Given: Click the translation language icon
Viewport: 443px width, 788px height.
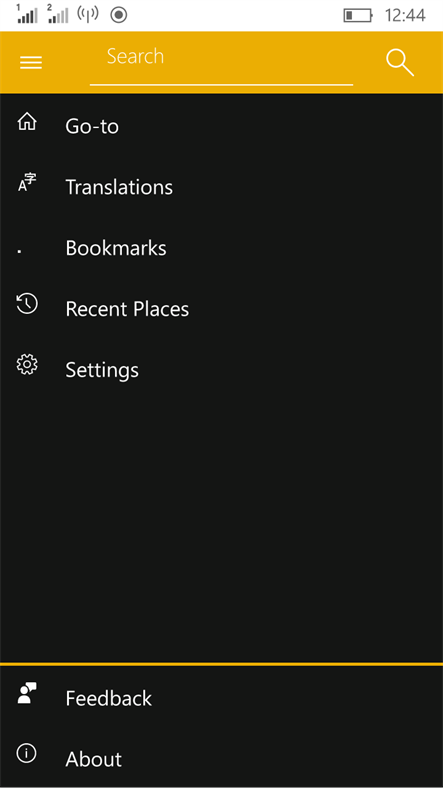Looking at the screenshot, I should (27, 182).
